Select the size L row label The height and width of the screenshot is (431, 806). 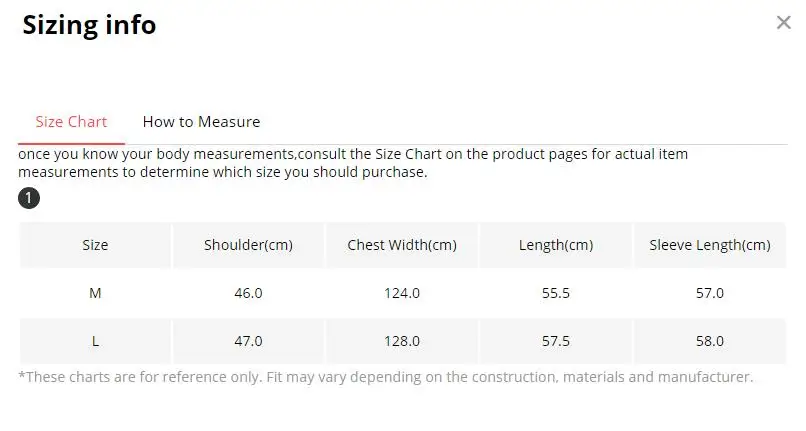(95, 341)
